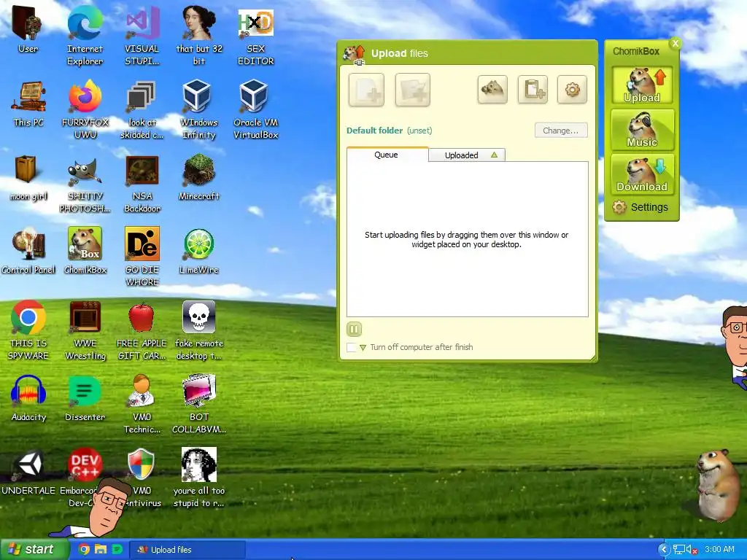The width and height of the screenshot is (747, 560).
Task: Click the 3:00 AM clock
Action: [x=719, y=550]
